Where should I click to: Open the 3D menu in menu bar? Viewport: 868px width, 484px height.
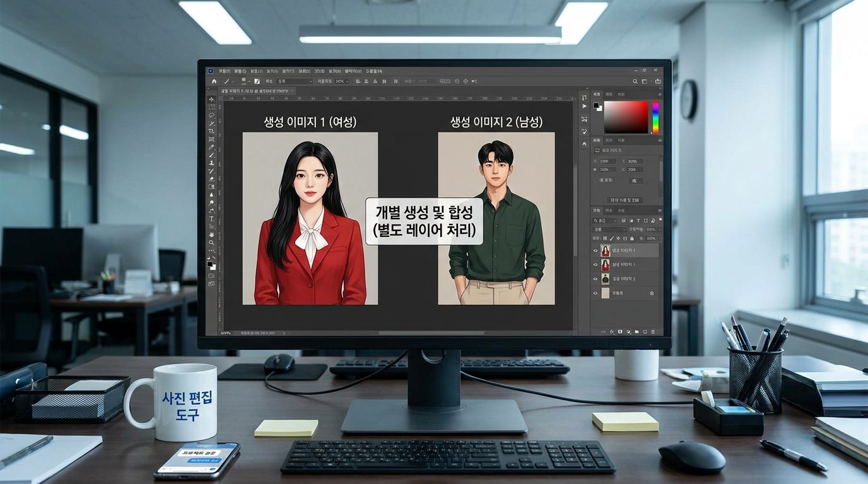319,71
